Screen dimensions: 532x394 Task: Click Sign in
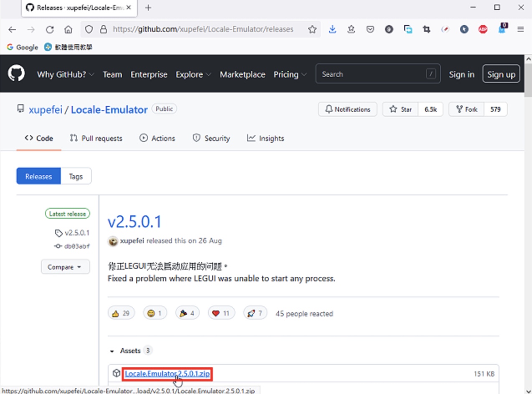[461, 74]
